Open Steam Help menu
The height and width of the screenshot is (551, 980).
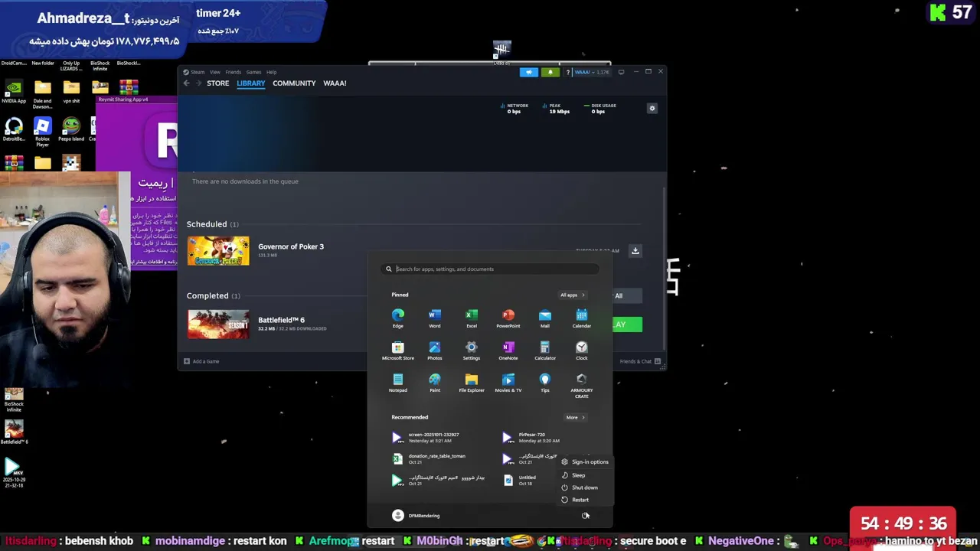(271, 72)
